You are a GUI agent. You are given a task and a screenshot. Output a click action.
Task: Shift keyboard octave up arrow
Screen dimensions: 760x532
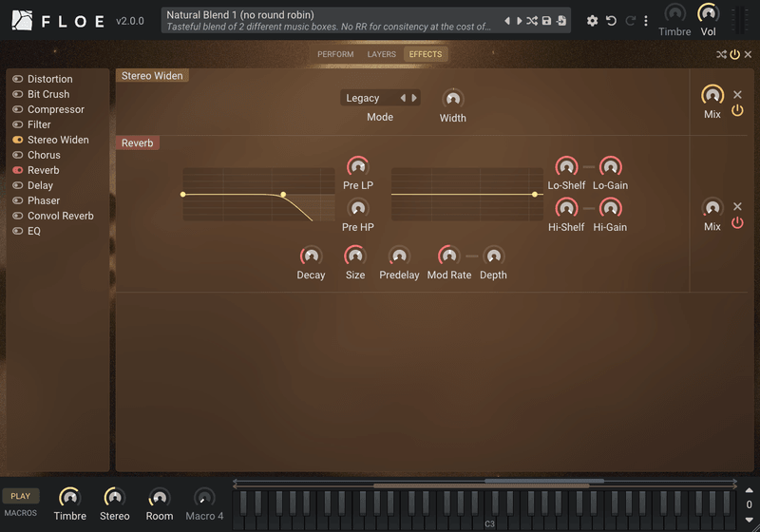(x=749, y=490)
